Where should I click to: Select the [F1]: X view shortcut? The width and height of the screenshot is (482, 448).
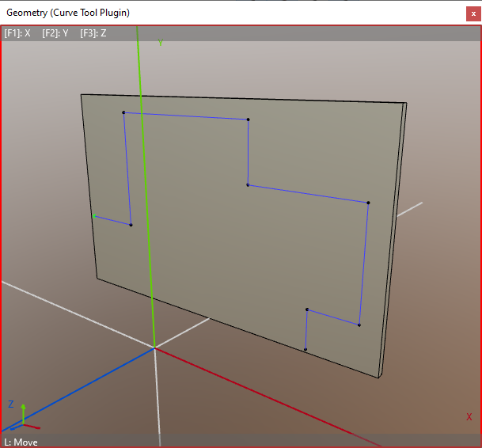tap(17, 33)
